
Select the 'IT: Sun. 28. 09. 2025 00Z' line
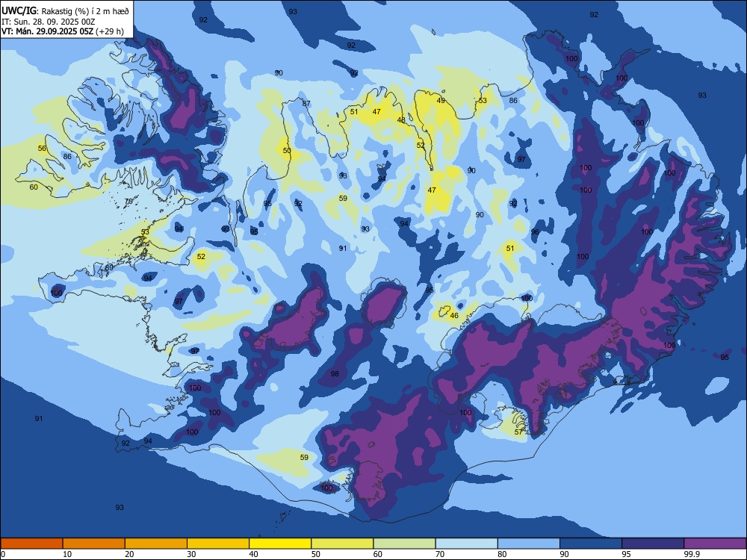pyautogui.click(x=48, y=22)
